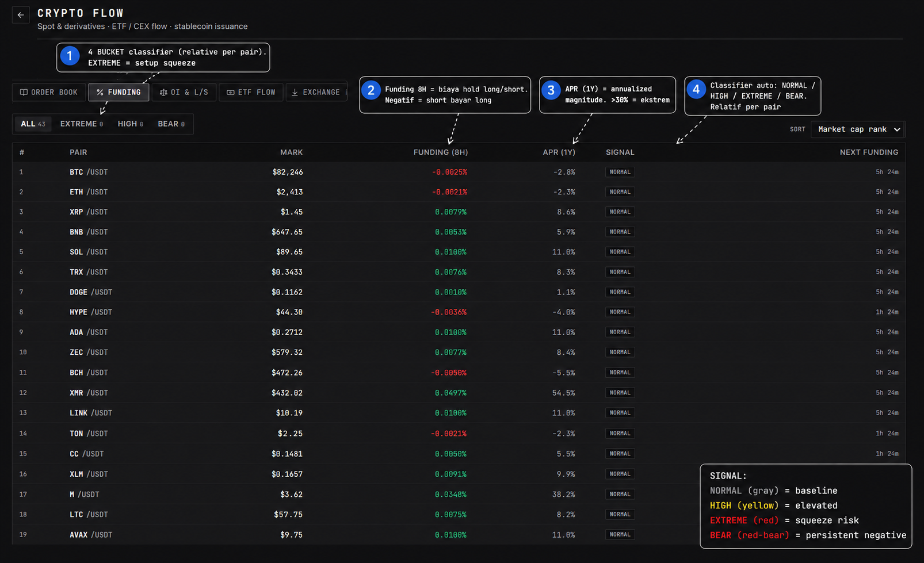Select the BCH /USDT pair
This screenshot has width=924, height=563.
pyautogui.click(x=89, y=373)
